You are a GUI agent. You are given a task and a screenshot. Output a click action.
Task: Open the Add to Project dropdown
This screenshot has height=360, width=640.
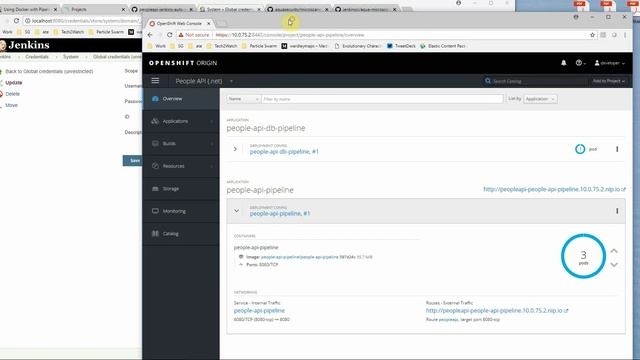click(608, 81)
